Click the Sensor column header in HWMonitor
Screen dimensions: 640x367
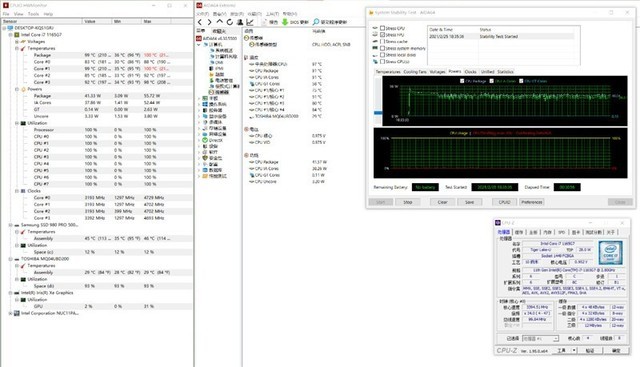(x=42, y=21)
